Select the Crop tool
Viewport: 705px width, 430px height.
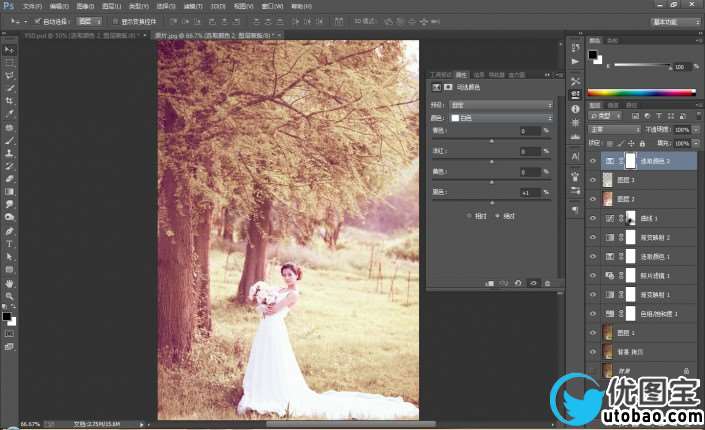9,101
